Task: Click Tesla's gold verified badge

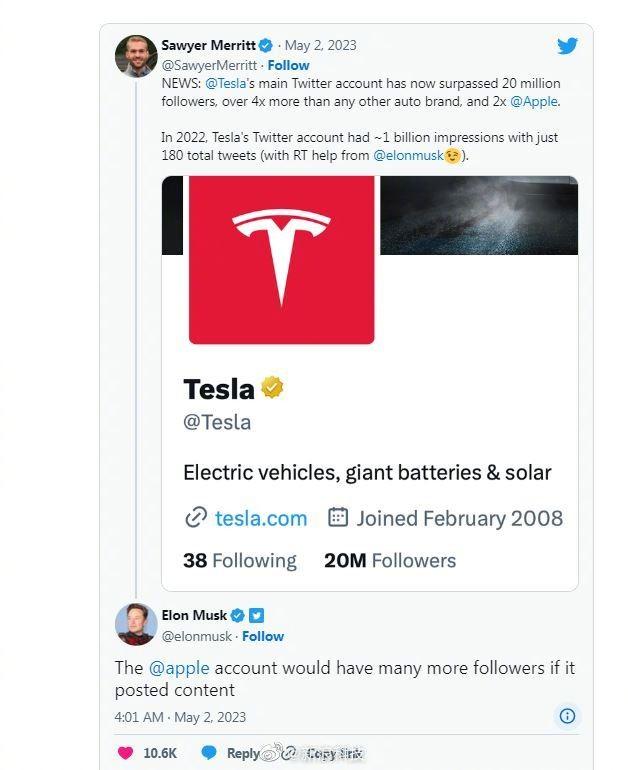Action: 272,387
